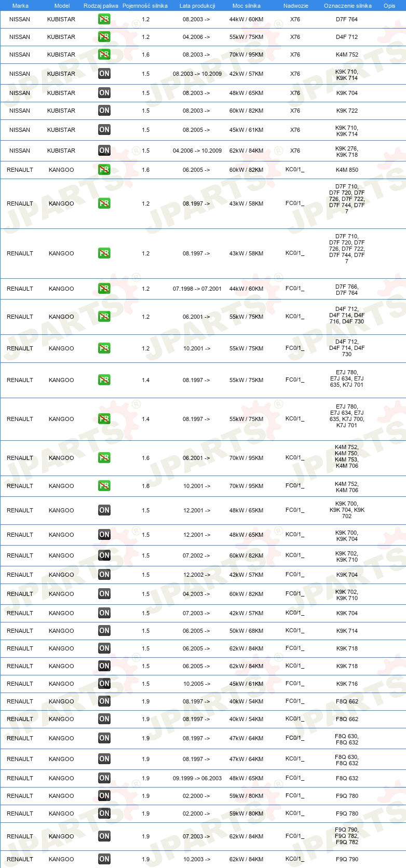Click diesel ON icon in Kangoo 09.1999 -> 06.2003 row
406x868 pixels.
click(x=104, y=778)
